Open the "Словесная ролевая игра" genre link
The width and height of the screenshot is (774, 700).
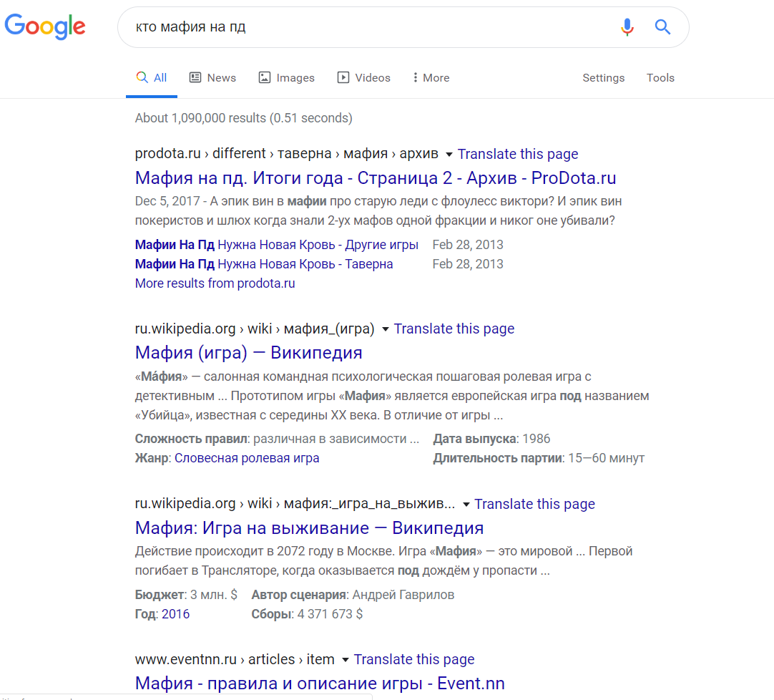click(246, 457)
